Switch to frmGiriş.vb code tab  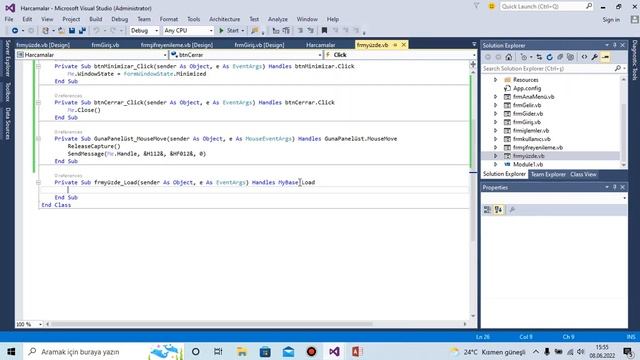(x=105, y=45)
